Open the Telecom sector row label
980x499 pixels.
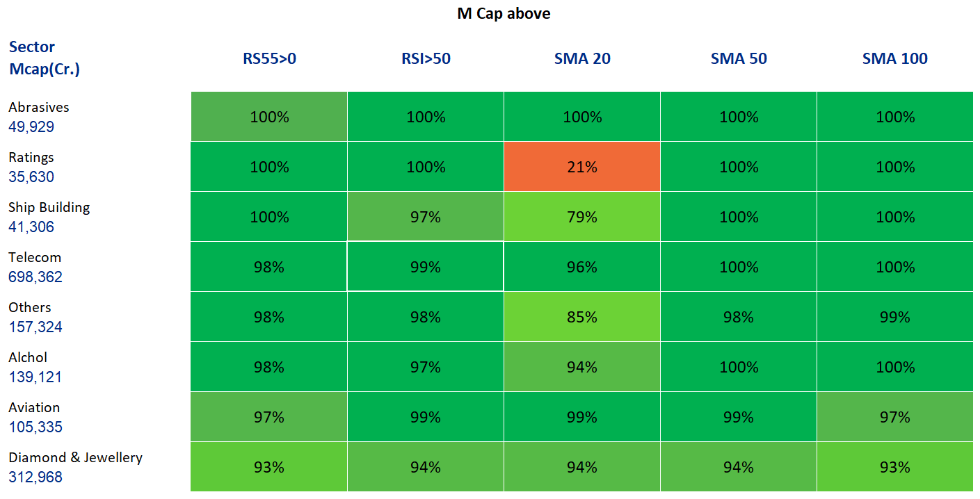(35, 257)
